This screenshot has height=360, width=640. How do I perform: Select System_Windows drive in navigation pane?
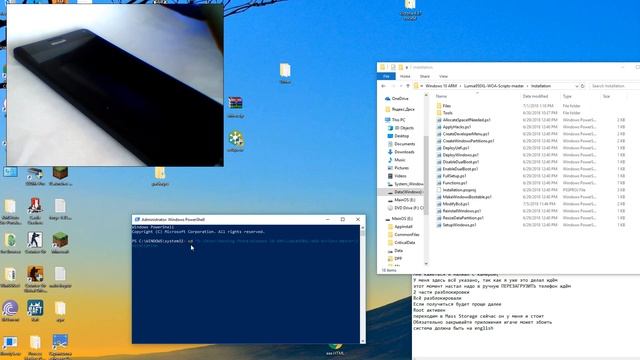pyautogui.click(x=409, y=184)
